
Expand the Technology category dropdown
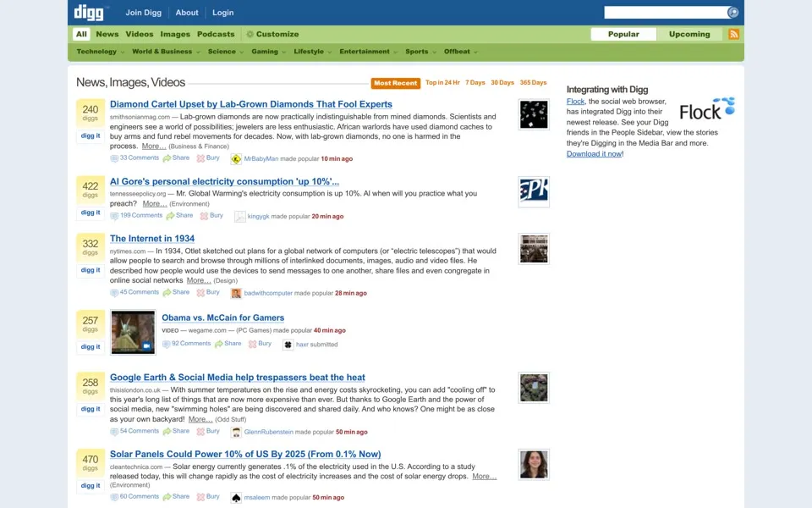(101, 52)
